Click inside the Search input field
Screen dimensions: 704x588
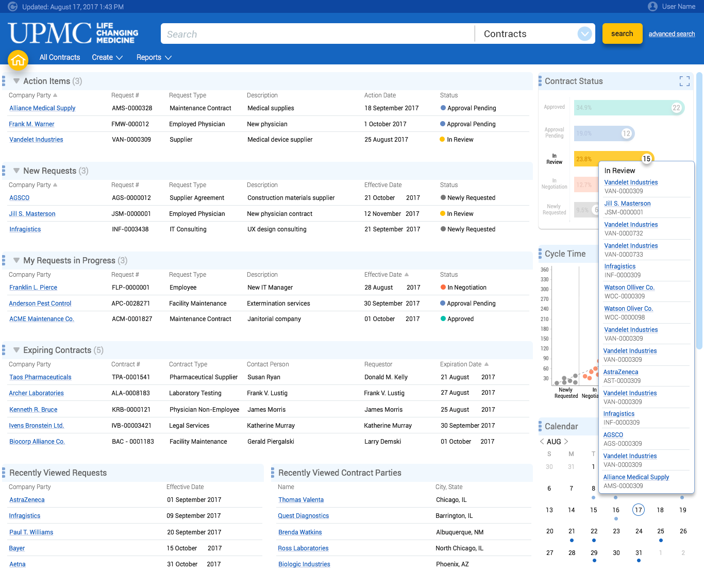[309, 33]
